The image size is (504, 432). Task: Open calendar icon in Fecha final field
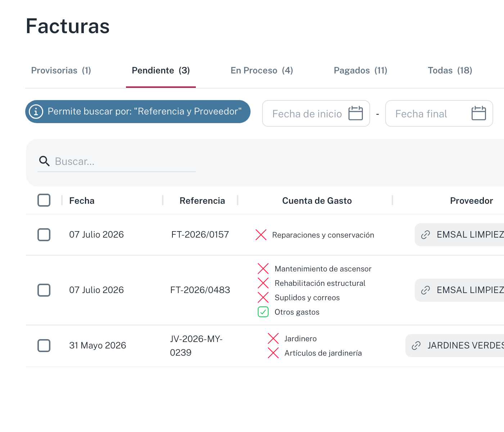click(479, 113)
